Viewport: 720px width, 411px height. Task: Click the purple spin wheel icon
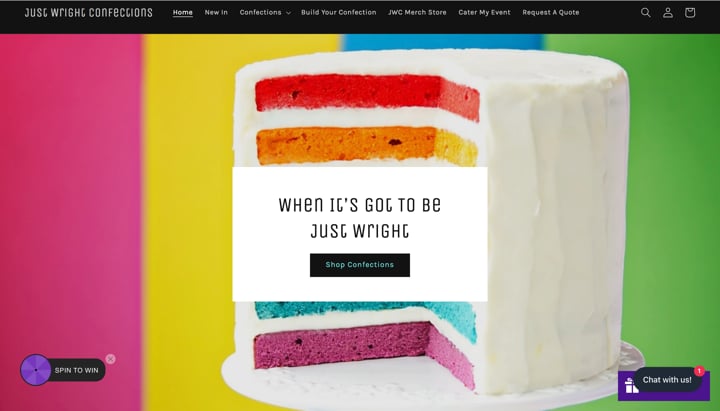point(35,370)
